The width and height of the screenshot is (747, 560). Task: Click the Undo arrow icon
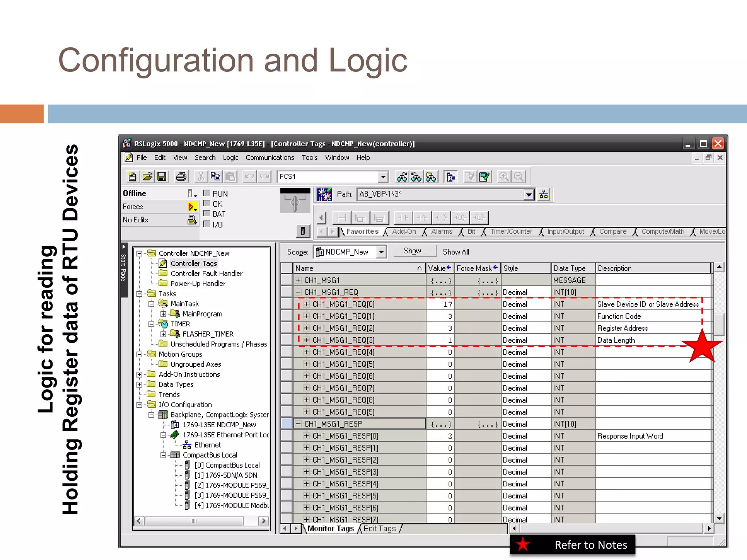coord(249,177)
